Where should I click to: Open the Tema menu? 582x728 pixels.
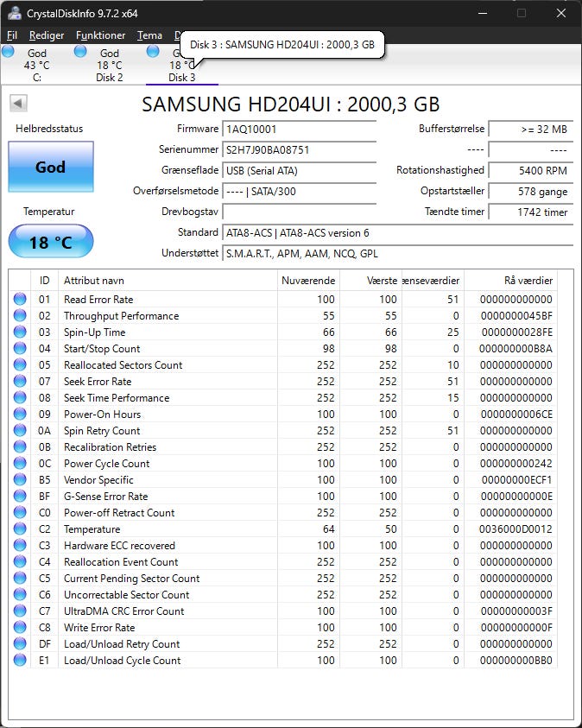point(149,35)
